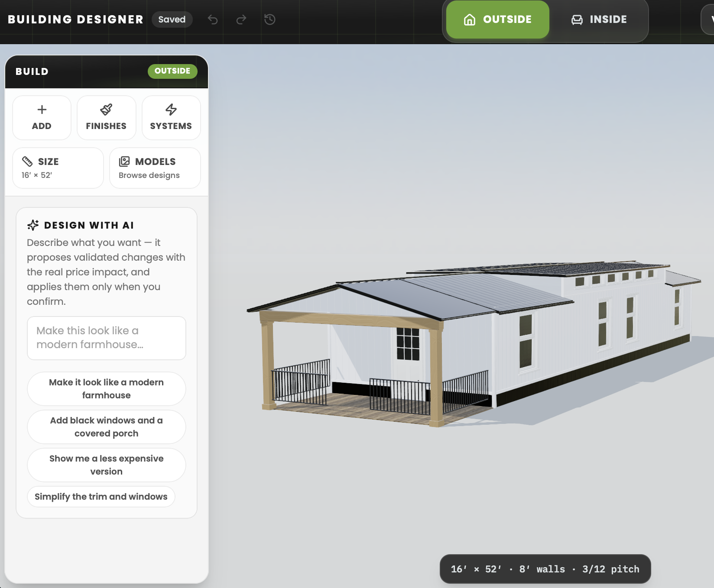
Task: Click the undo arrow icon
Action: tap(213, 19)
